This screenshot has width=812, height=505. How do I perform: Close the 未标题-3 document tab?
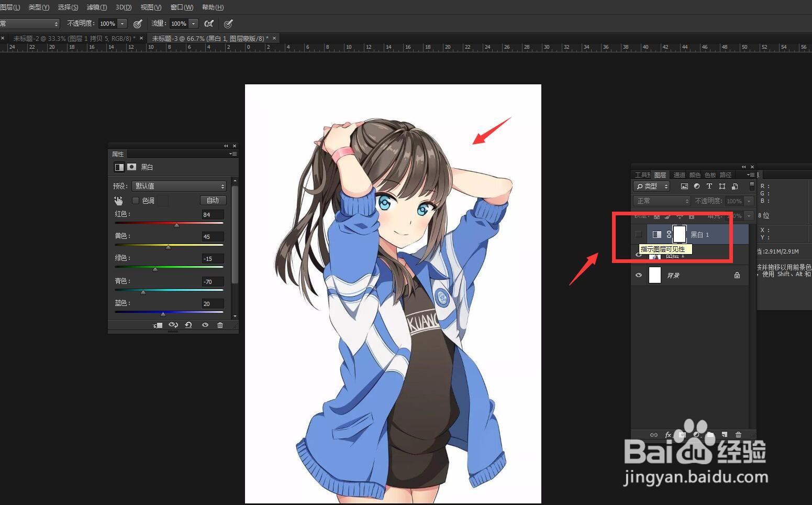[x=274, y=38]
